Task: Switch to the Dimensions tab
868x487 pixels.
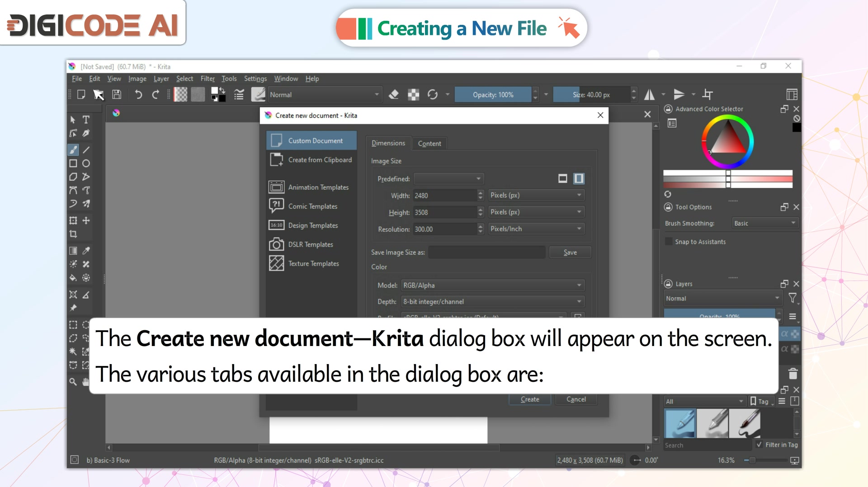Action: (x=388, y=143)
